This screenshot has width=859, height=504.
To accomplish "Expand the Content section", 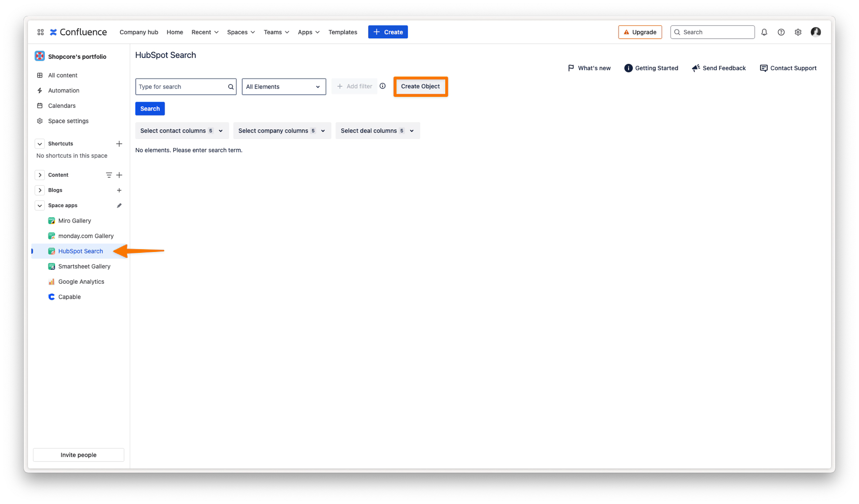I will click(40, 175).
